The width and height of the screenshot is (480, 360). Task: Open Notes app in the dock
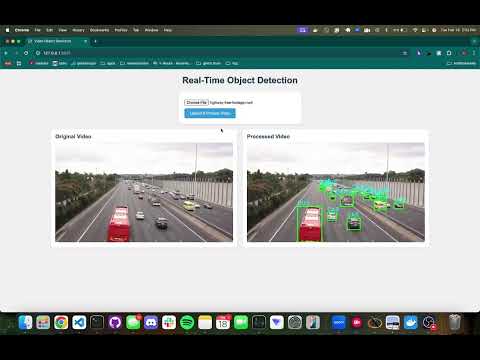tap(205, 322)
